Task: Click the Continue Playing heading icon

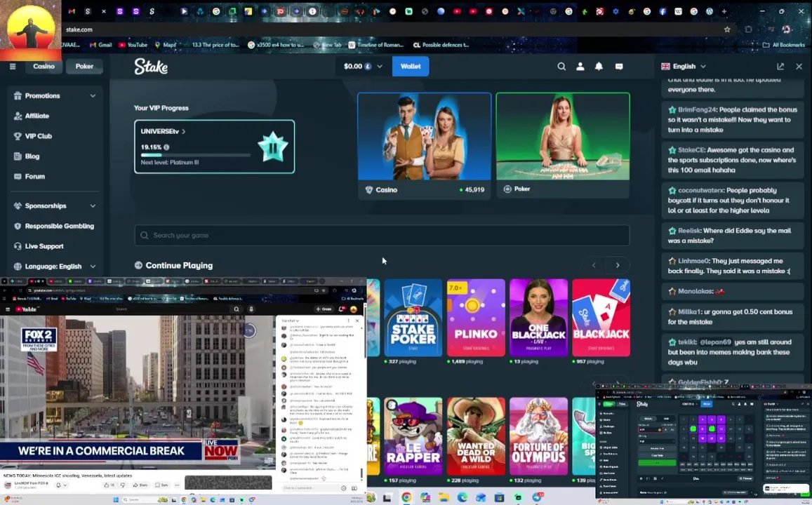Action: 138,265
